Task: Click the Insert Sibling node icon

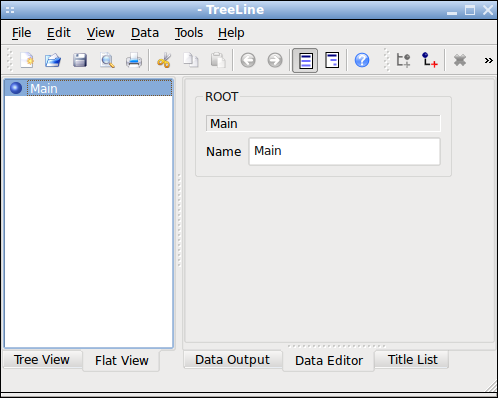Action: (403, 60)
